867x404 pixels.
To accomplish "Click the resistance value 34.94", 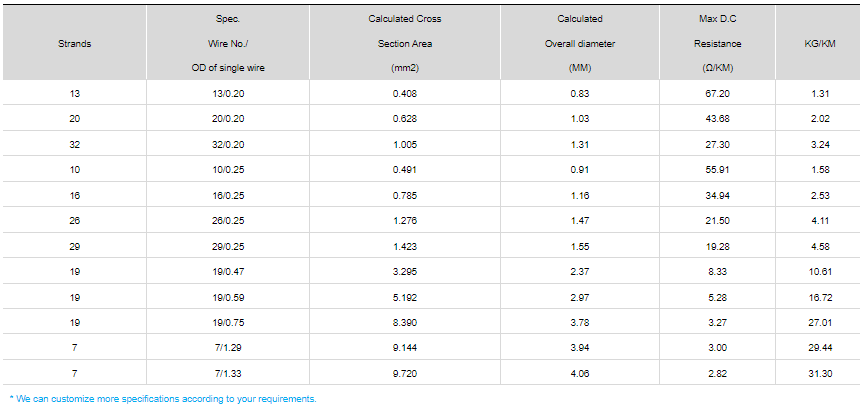I will pyautogui.click(x=717, y=195).
